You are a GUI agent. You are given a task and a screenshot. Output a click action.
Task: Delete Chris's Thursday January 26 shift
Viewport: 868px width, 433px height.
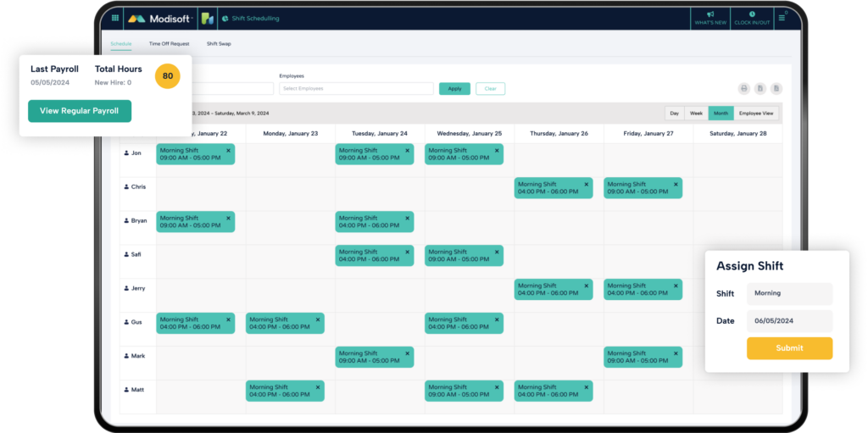pos(586,184)
